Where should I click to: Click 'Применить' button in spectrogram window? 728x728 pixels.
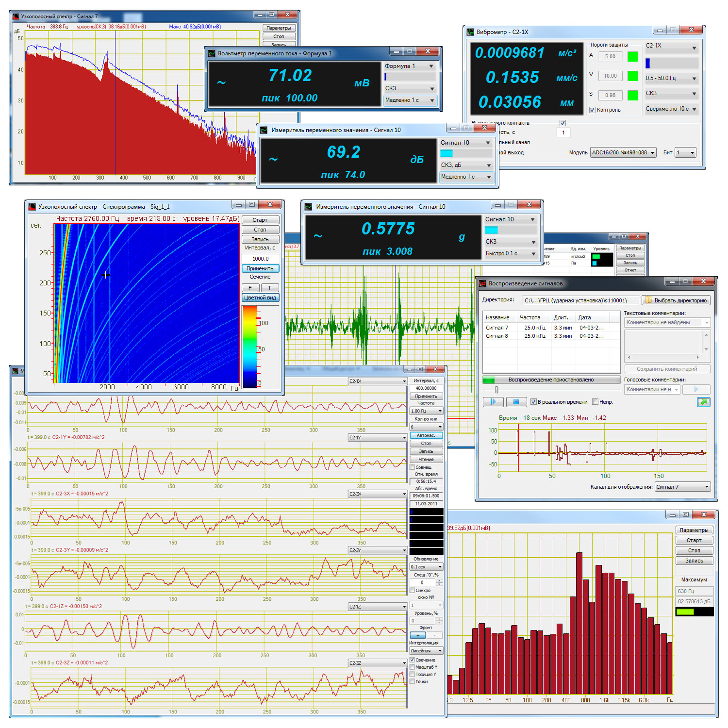[x=260, y=268]
